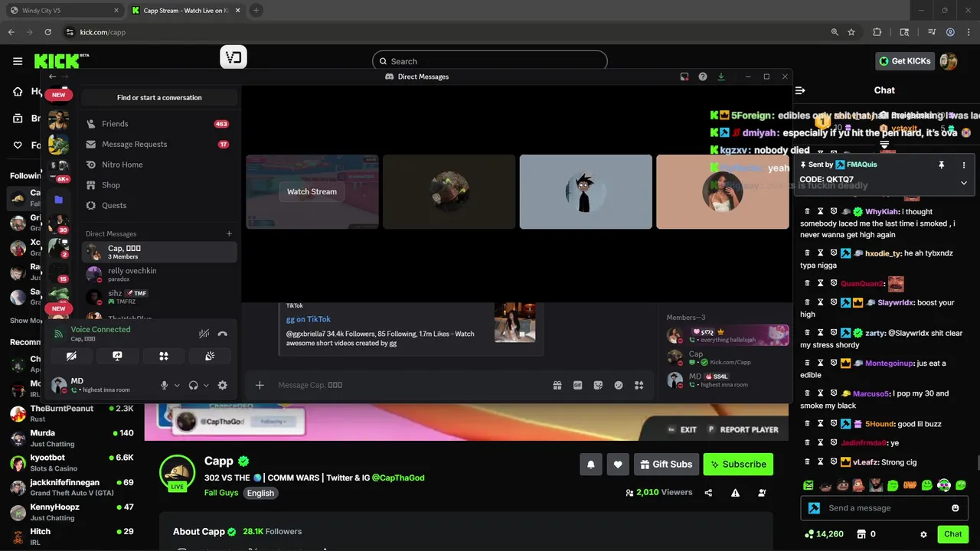
Task: Share the Capp stream
Action: coord(709,493)
